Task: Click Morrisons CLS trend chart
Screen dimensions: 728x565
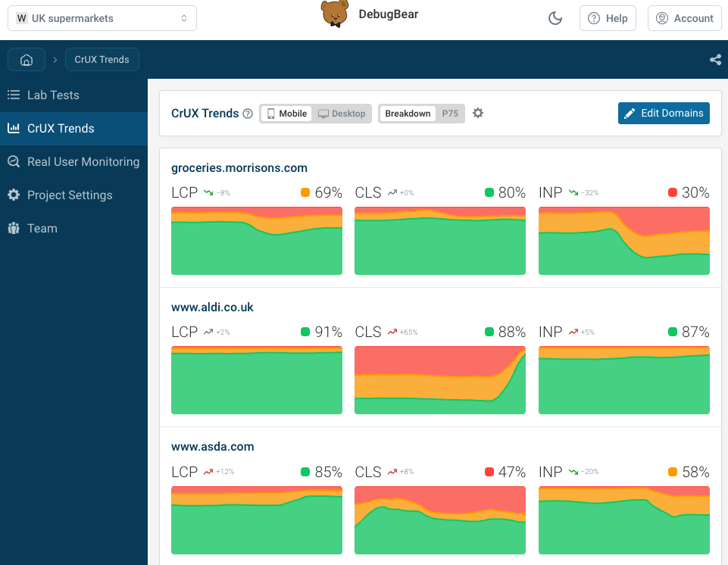Action: pyautogui.click(x=440, y=241)
